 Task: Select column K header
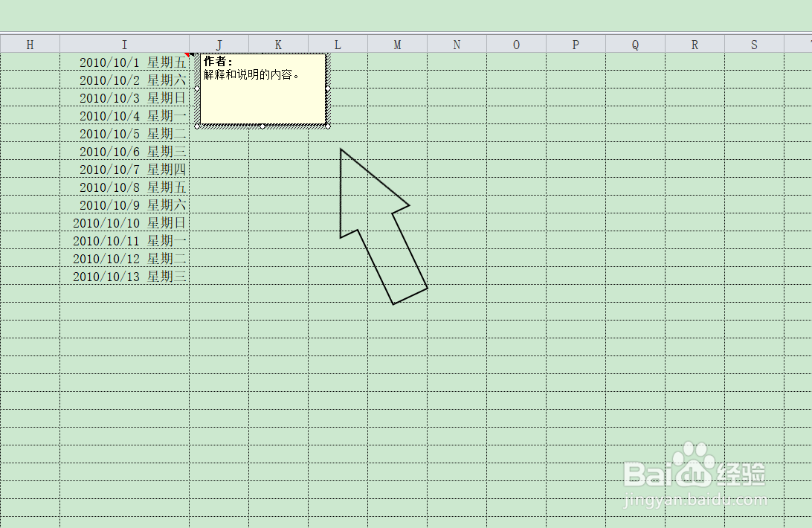tap(279, 45)
